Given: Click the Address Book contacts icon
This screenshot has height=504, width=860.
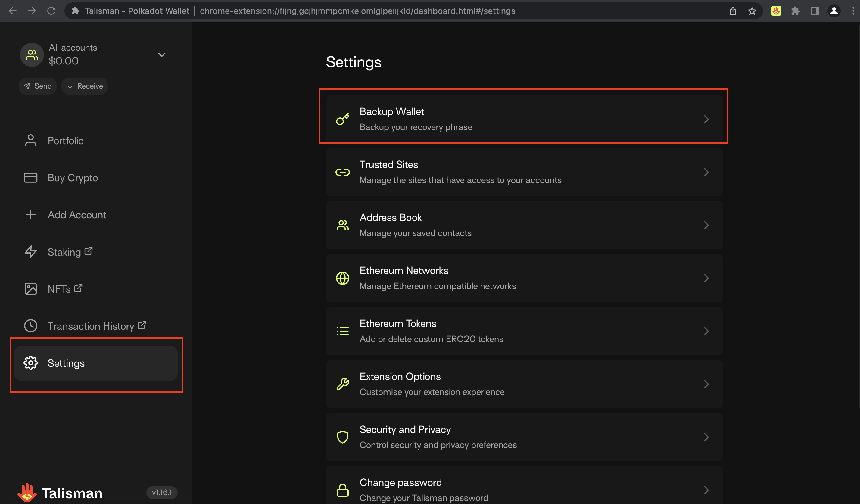Looking at the screenshot, I should coord(343,225).
